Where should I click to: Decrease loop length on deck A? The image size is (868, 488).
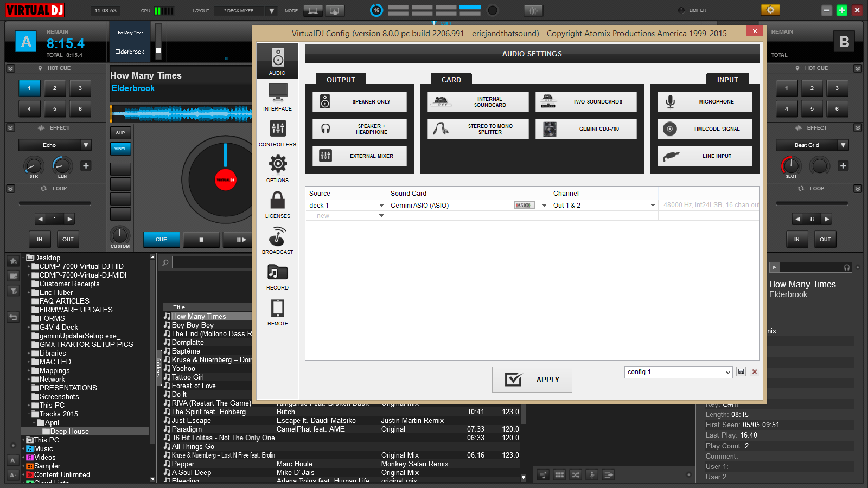[40, 219]
